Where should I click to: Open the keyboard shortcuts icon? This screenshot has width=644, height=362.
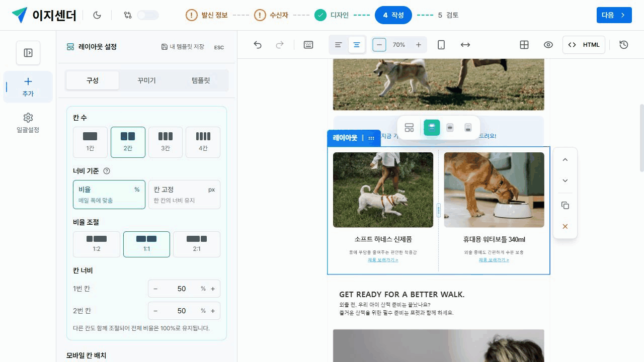(x=308, y=45)
